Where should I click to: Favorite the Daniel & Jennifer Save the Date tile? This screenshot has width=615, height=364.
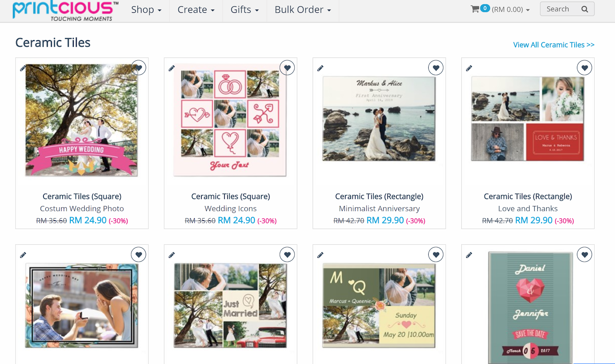click(585, 254)
